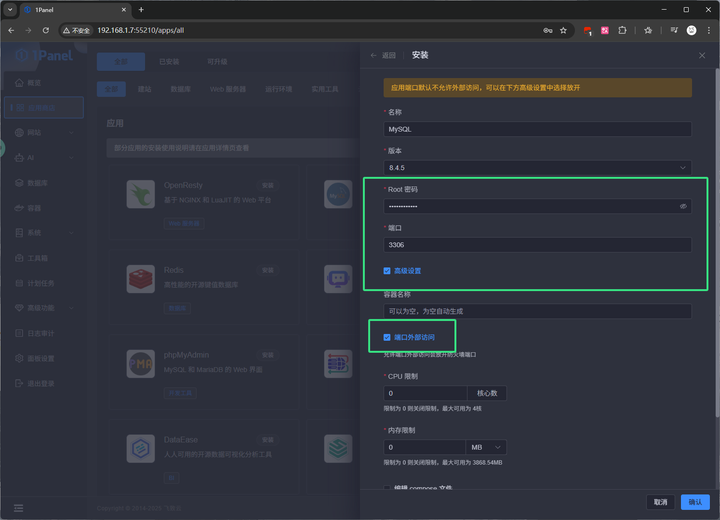
Task: Open the 日志审计 sidebar icon
Action: coord(19,333)
